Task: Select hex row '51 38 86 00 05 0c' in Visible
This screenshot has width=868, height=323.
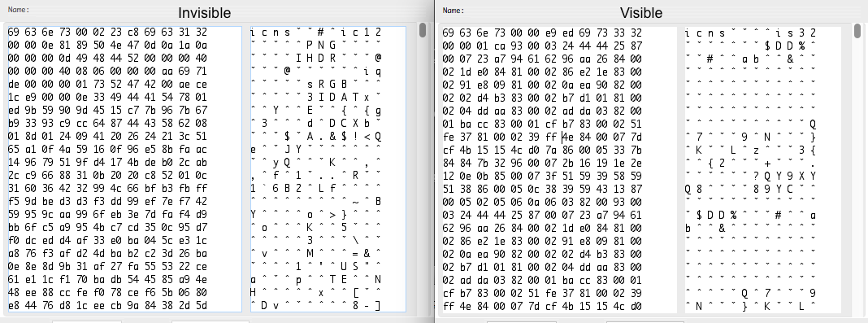Action: (543, 189)
